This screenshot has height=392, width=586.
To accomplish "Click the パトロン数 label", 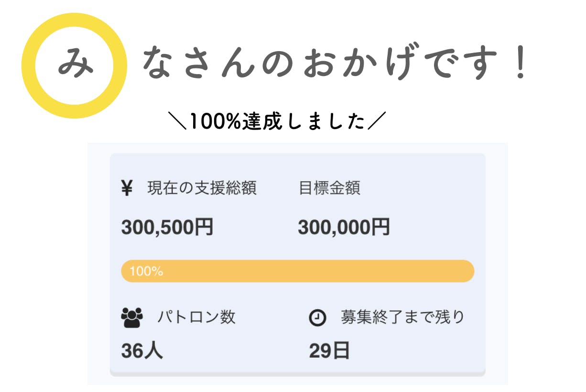I will (x=196, y=317).
